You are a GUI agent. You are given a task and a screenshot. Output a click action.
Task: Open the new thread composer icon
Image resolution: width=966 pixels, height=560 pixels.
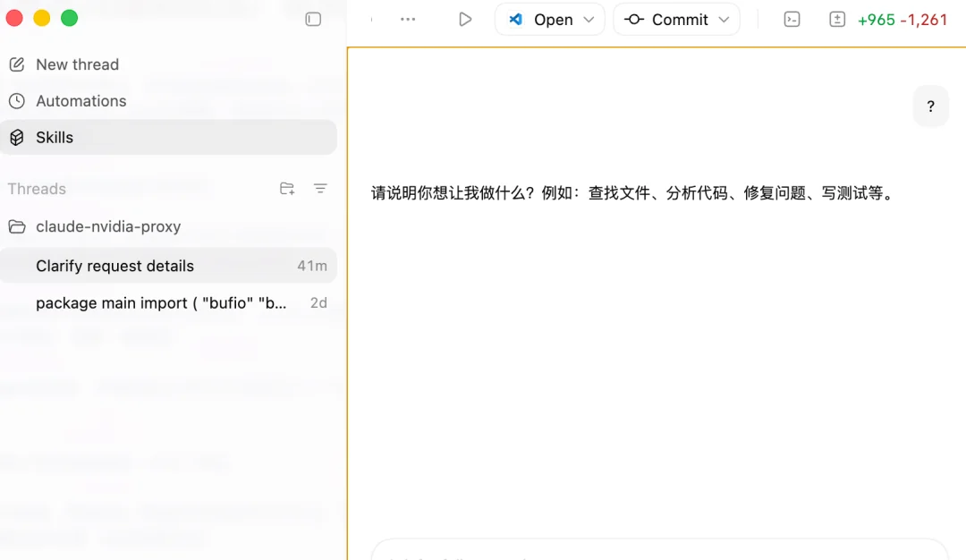coord(18,64)
